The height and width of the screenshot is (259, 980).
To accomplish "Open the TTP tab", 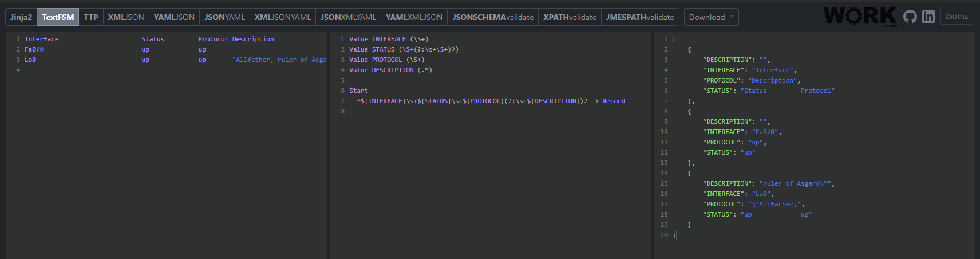I will click(x=90, y=17).
